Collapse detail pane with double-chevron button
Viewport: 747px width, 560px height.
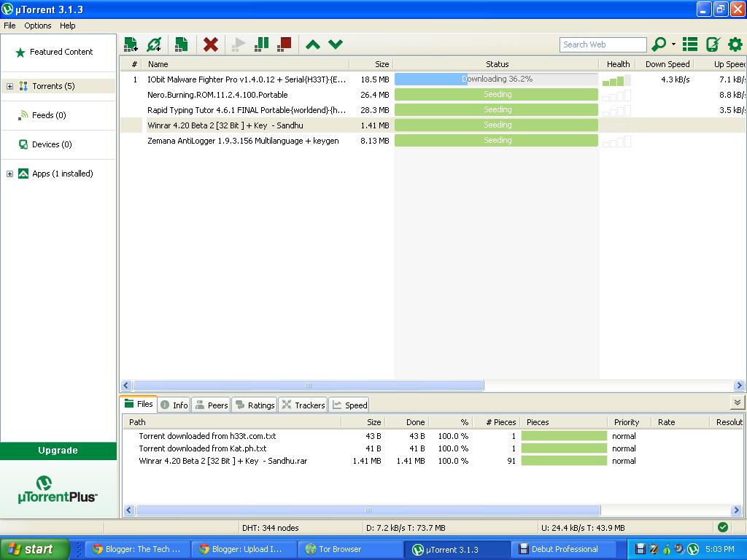(737, 402)
